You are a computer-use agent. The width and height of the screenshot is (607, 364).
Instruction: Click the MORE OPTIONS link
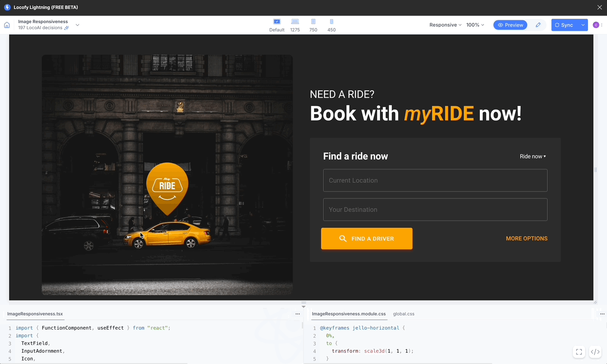point(526,239)
